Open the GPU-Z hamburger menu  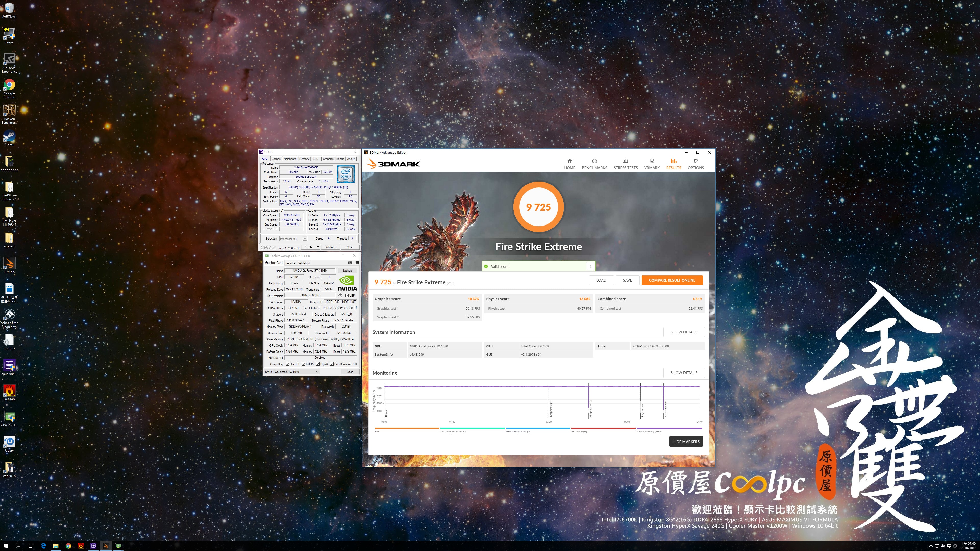pyautogui.click(x=357, y=263)
